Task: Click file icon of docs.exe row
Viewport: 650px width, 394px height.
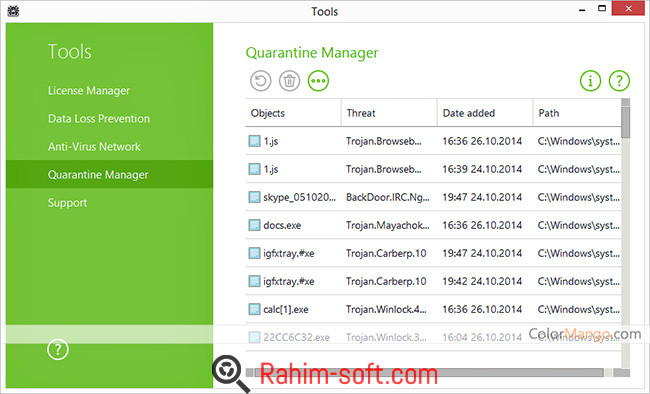Action: coord(254,225)
